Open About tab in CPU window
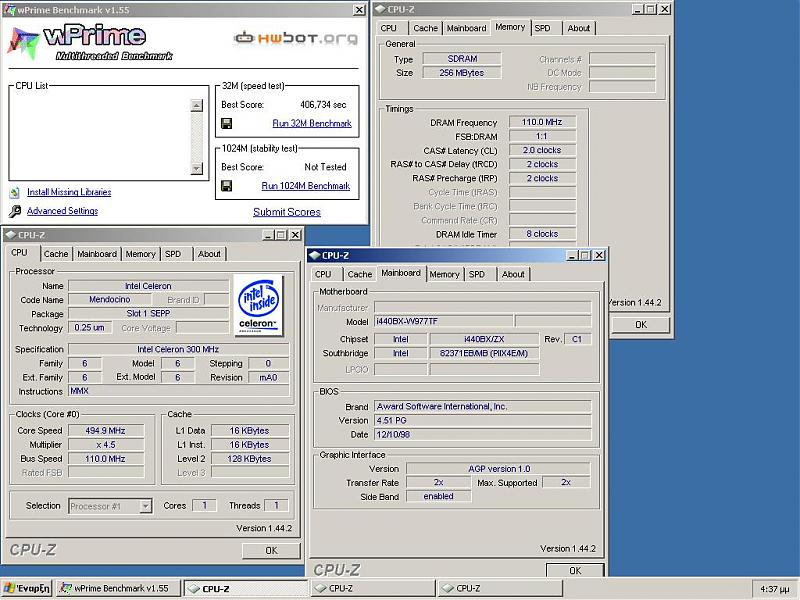The image size is (800, 600). (209, 254)
